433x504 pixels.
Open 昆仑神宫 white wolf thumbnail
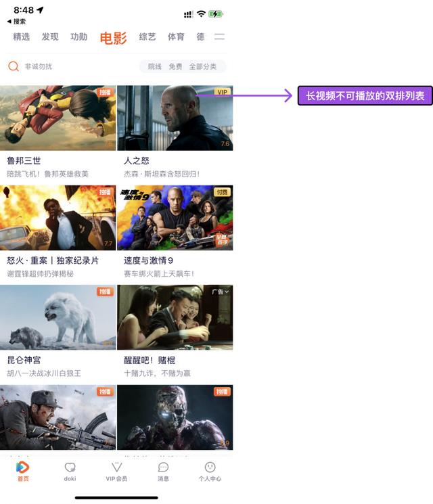pos(58,317)
